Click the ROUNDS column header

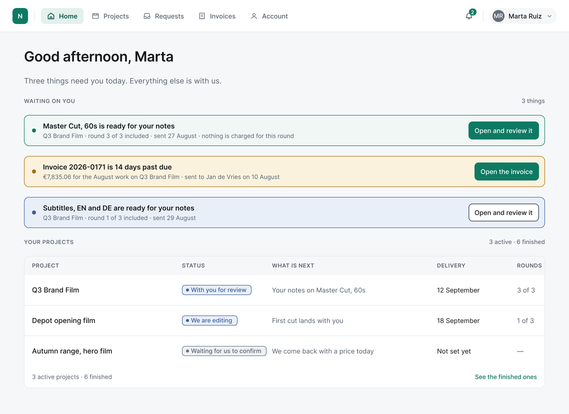[x=529, y=266]
